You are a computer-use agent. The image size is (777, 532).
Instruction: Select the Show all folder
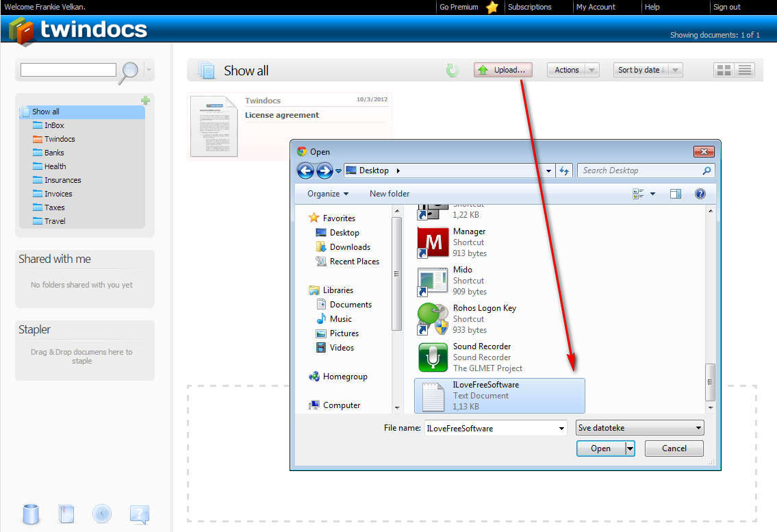point(82,112)
